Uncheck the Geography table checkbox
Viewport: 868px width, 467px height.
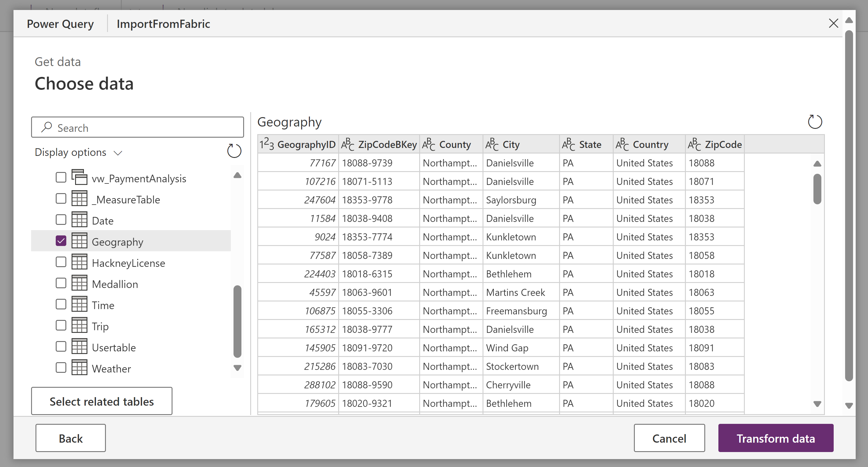(x=61, y=241)
